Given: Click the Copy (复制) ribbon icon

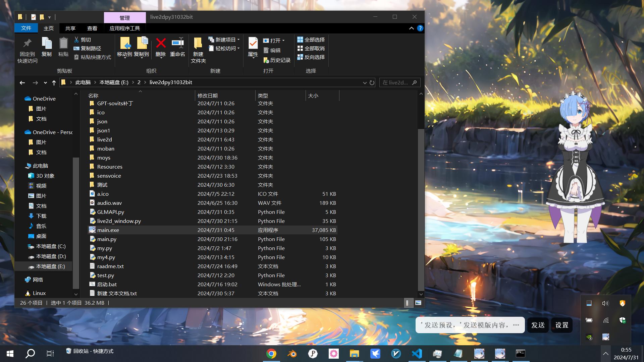Looking at the screenshot, I should pos(47,44).
